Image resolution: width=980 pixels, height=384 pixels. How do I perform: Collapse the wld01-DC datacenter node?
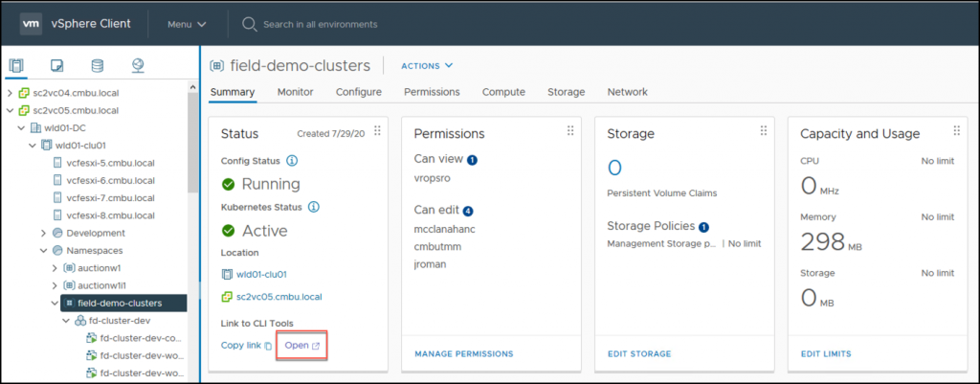pyautogui.click(x=21, y=127)
